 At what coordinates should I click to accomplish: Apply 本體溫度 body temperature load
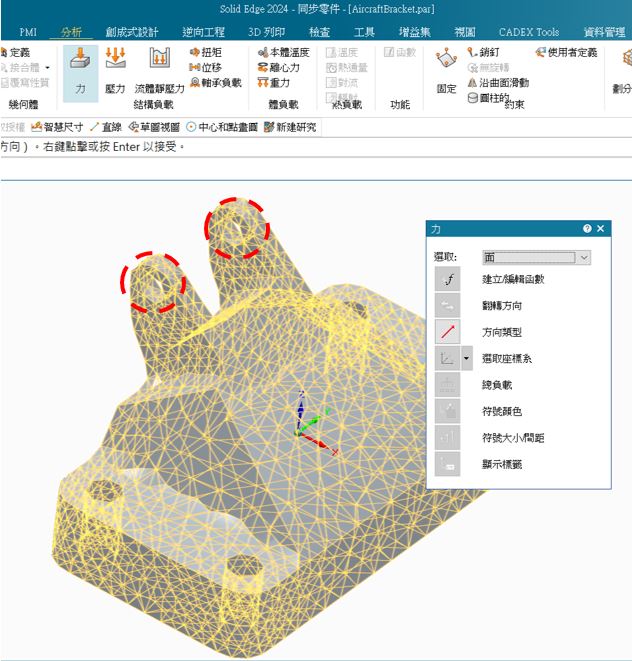coord(283,52)
